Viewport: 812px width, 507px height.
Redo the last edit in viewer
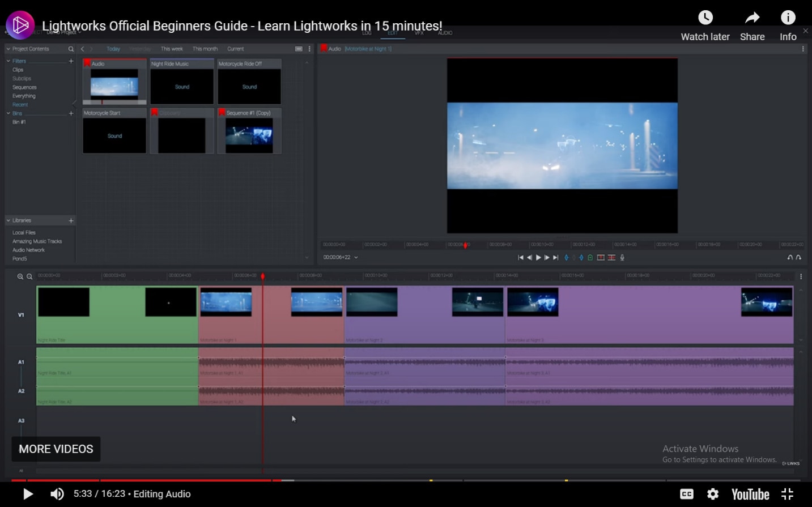[x=798, y=258]
